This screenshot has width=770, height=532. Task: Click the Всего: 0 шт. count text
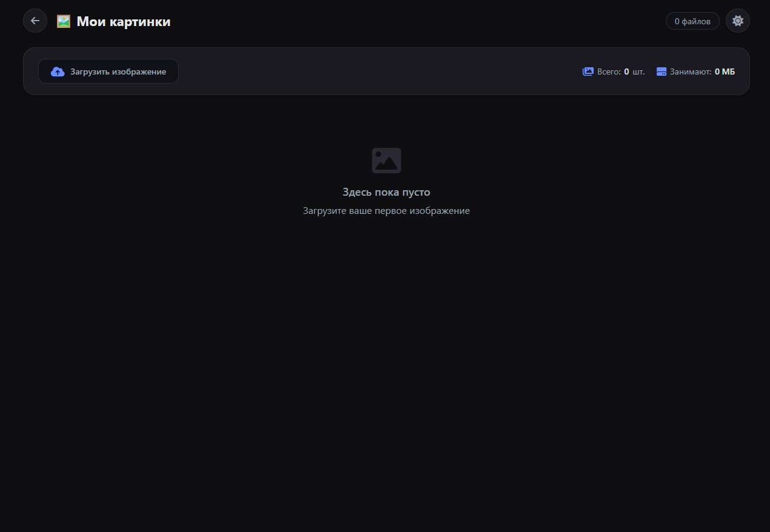pos(620,71)
